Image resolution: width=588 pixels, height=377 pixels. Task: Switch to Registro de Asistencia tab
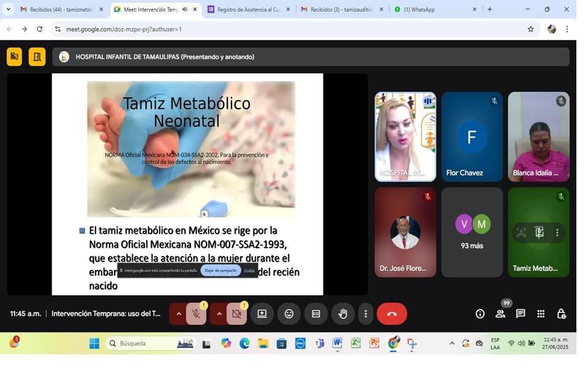pos(248,10)
